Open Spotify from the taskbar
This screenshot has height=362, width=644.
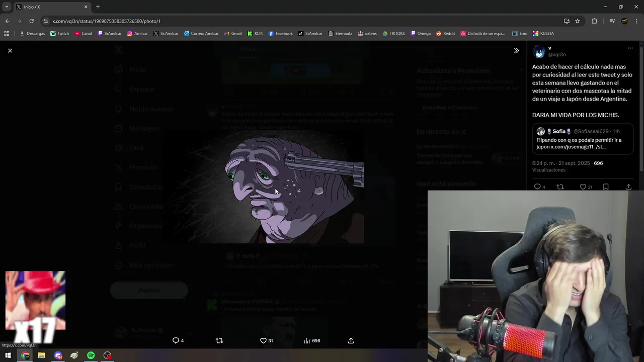(x=91, y=355)
